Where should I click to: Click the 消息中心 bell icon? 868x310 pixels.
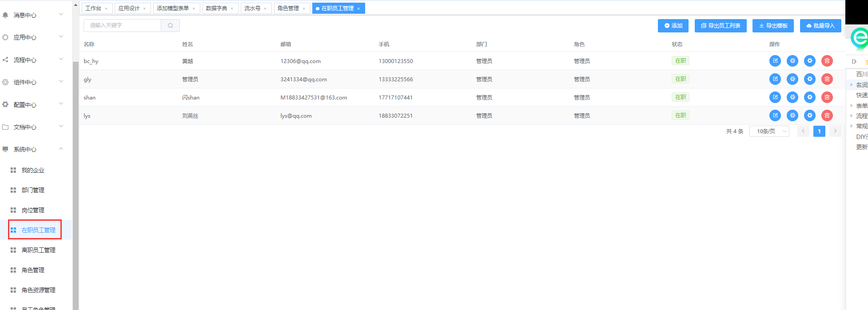point(5,15)
